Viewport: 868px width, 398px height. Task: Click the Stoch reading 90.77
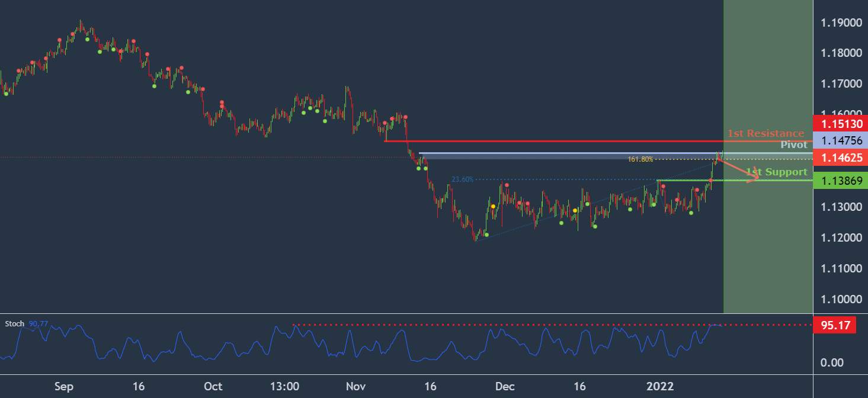39,324
